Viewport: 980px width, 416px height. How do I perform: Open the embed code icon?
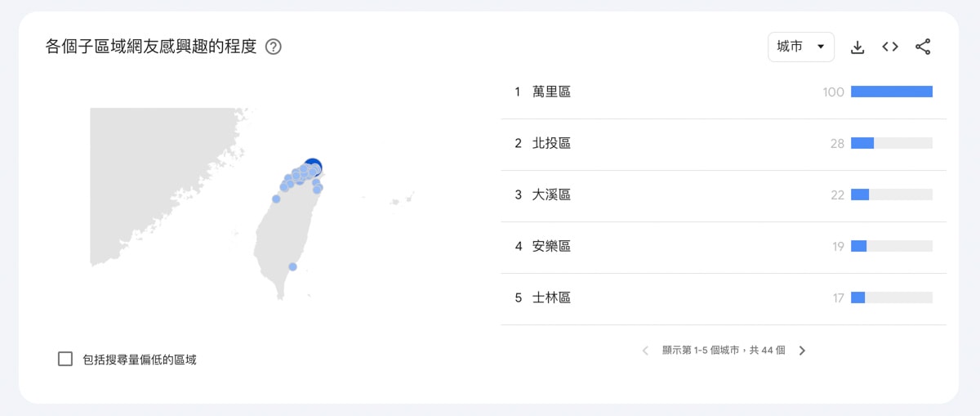890,47
